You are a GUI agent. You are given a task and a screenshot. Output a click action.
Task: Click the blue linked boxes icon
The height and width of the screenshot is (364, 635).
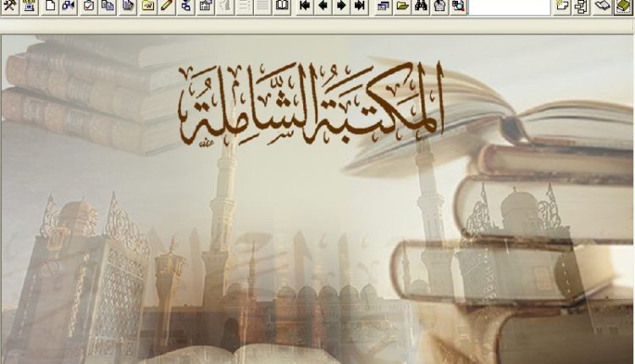(x=186, y=6)
